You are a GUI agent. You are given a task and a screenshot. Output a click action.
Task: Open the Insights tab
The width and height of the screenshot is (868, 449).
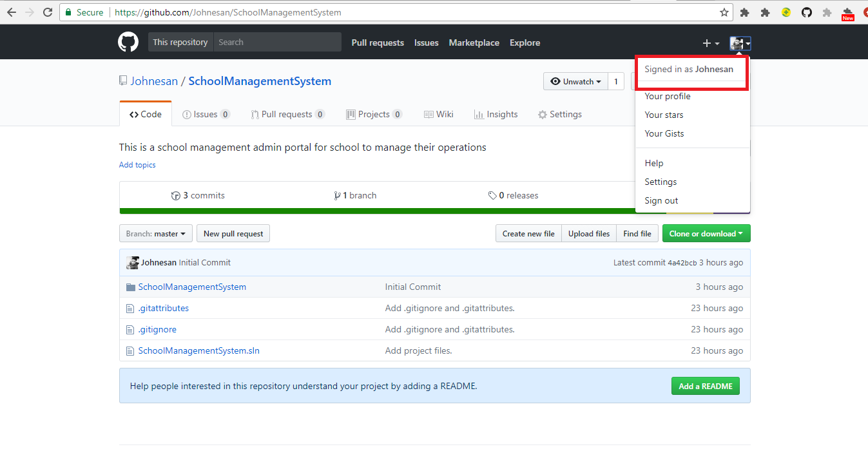496,115
